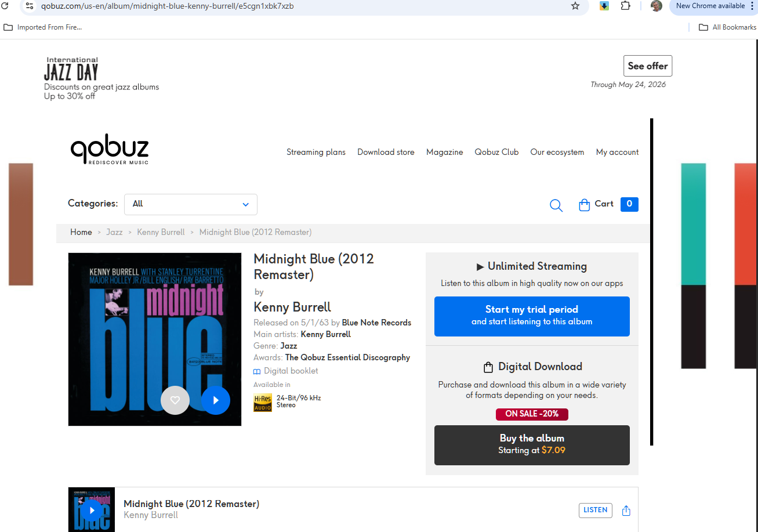Expand the Categories dropdown

(x=191, y=204)
